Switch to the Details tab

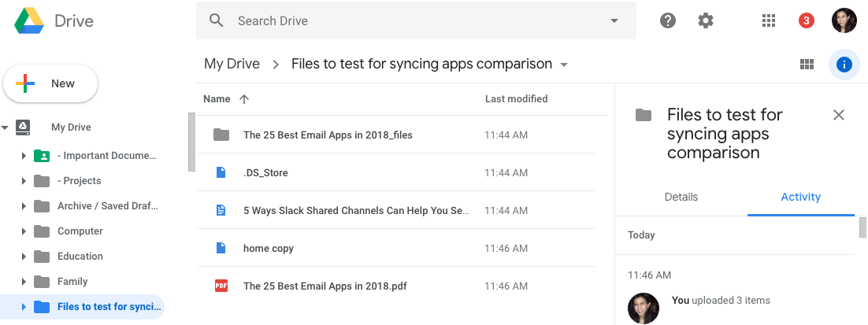tap(681, 197)
